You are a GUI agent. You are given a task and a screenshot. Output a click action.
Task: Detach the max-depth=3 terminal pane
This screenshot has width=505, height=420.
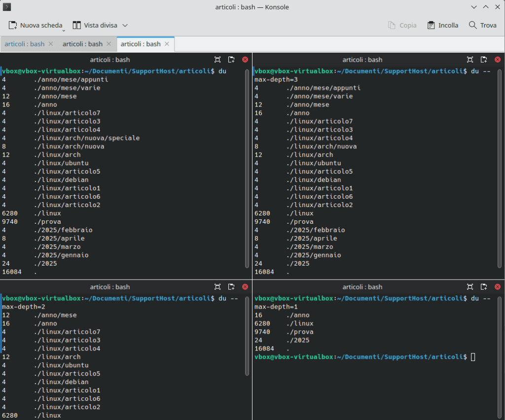[x=484, y=60]
